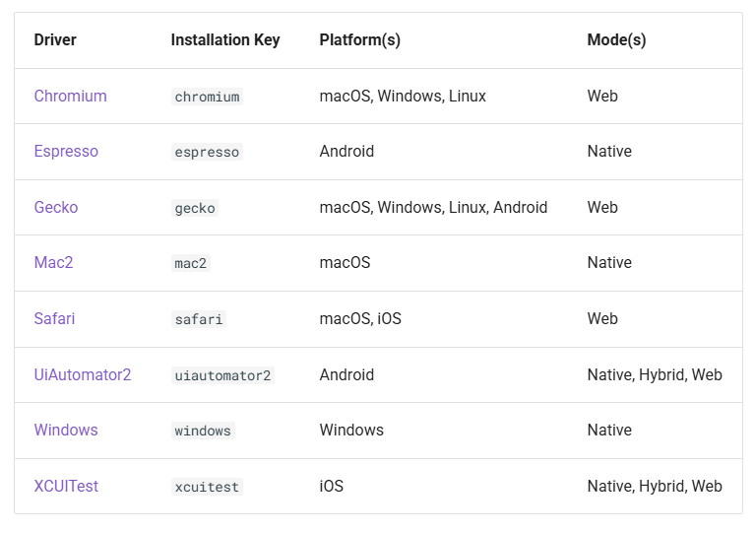Click the Mode(s) column header

click(616, 40)
